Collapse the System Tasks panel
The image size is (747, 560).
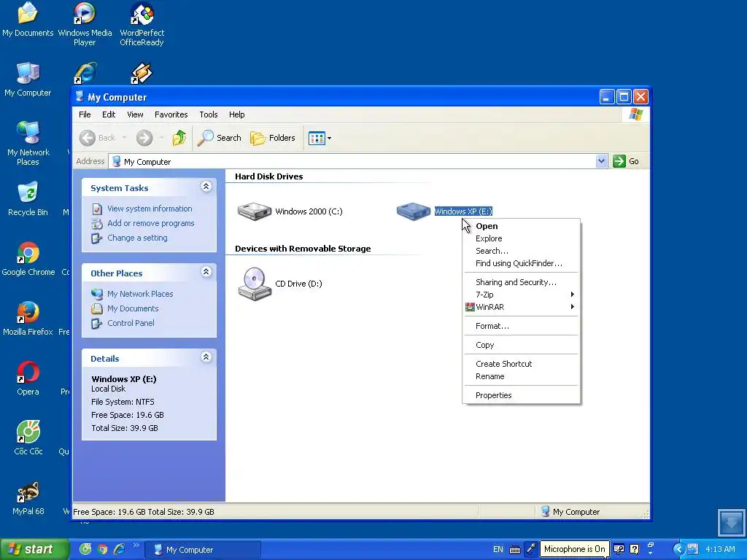(x=206, y=186)
